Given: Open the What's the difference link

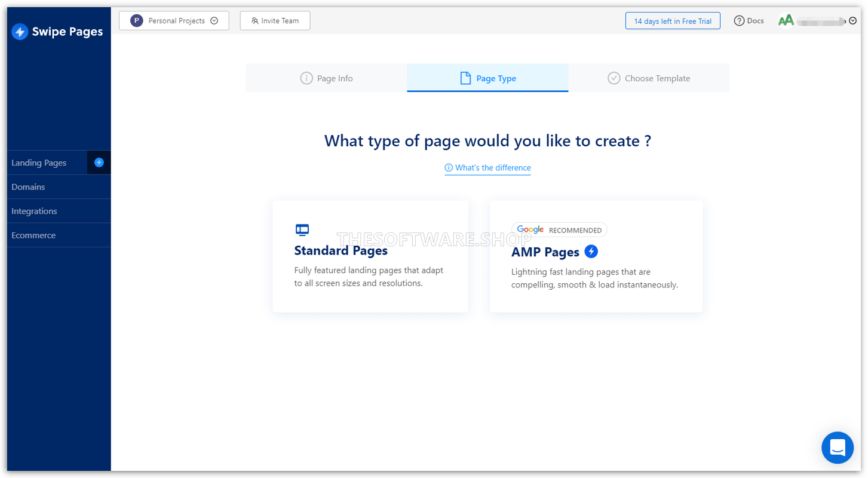Looking at the screenshot, I should point(488,168).
